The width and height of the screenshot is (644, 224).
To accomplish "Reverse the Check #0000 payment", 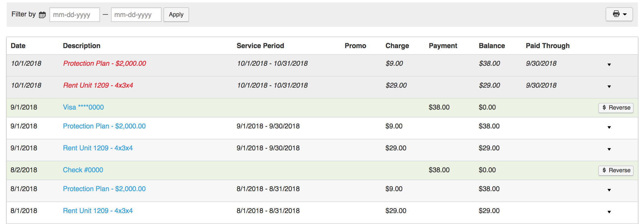I will (x=616, y=170).
